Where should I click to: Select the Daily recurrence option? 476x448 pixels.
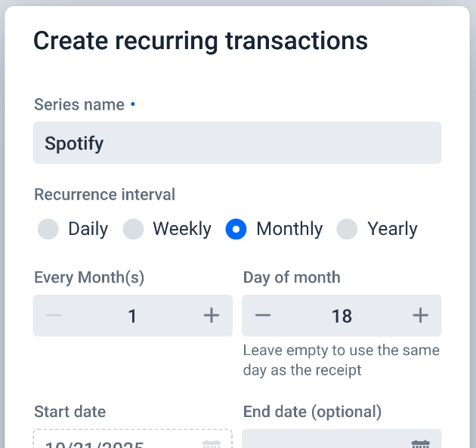click(x=48, y=229)
